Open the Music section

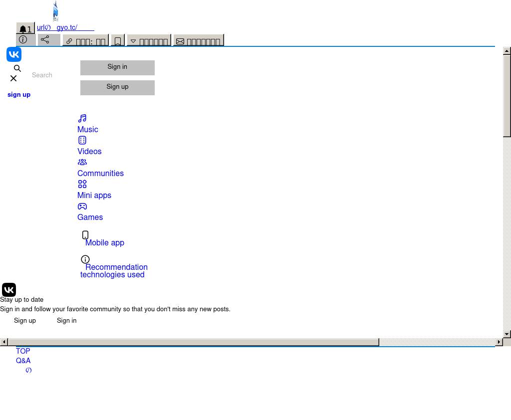click(x=87, y=130)
